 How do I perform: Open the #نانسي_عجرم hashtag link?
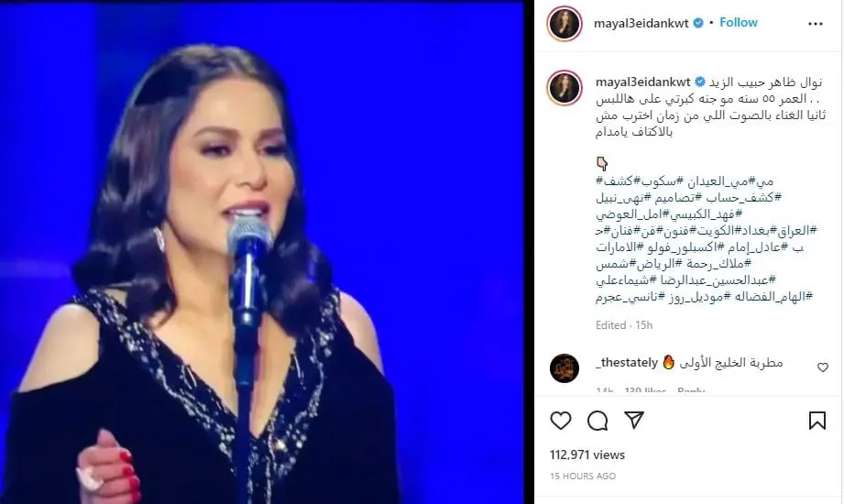[x=630, y=297]
